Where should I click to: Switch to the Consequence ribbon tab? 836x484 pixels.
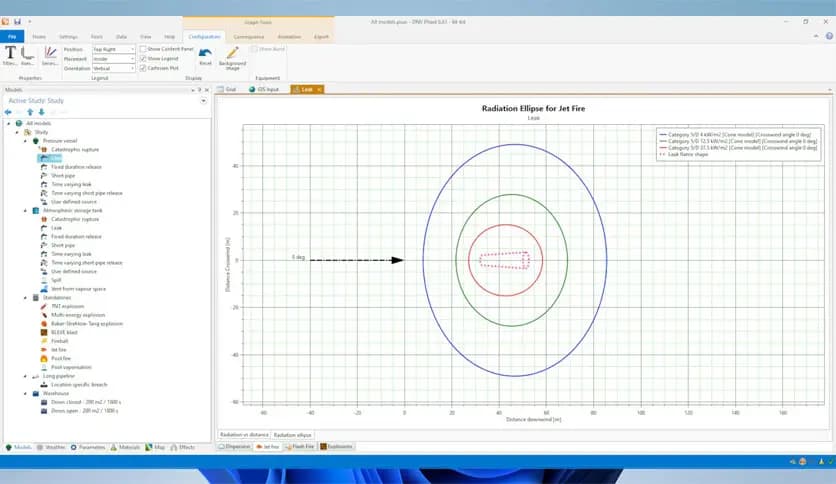pos(248,37)
